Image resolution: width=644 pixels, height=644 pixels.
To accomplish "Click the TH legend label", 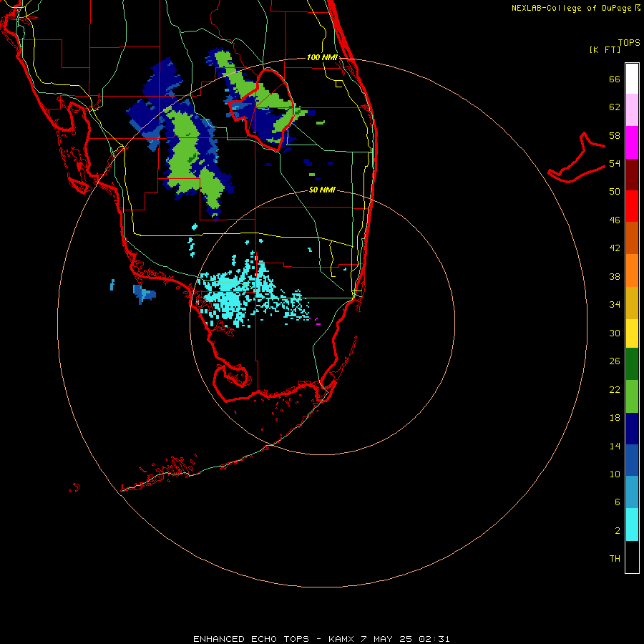I will pos(615,559).
